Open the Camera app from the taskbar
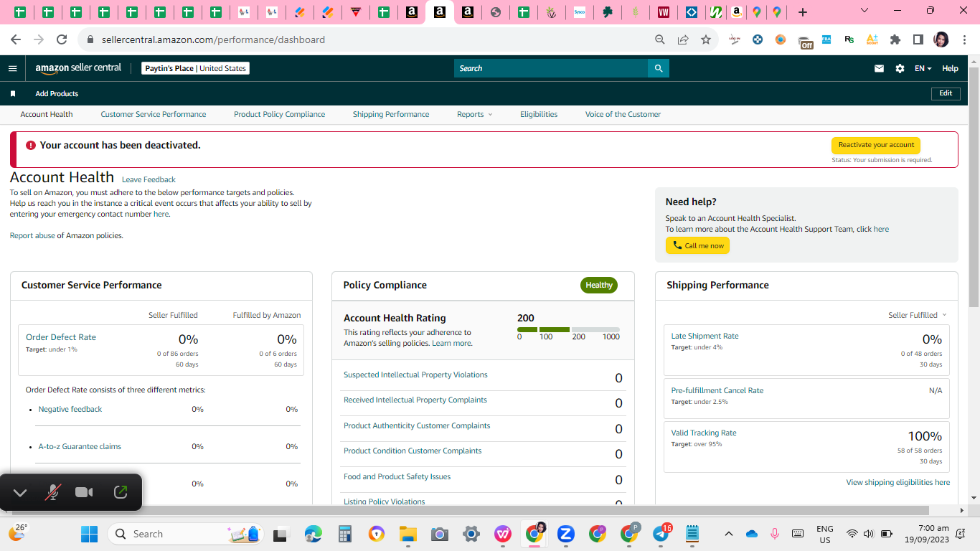Viewport: 980px width, 551px height. click(x=440, y=534)
